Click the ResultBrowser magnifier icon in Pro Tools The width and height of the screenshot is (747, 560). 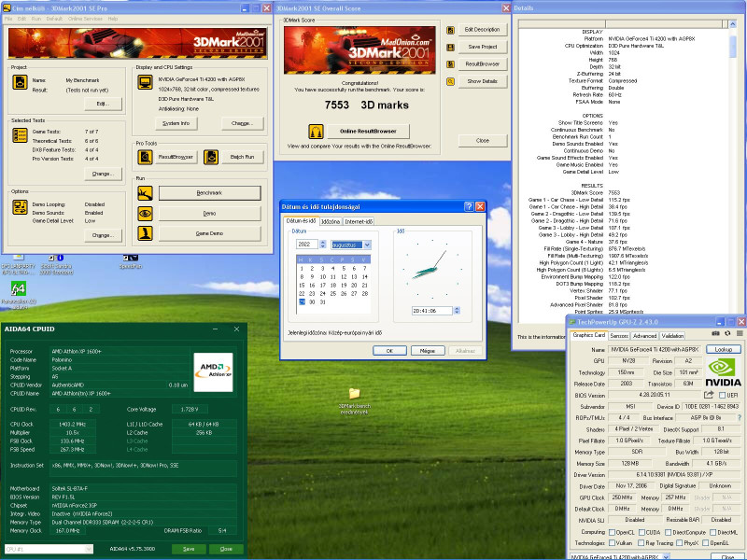tap(145, 157)
